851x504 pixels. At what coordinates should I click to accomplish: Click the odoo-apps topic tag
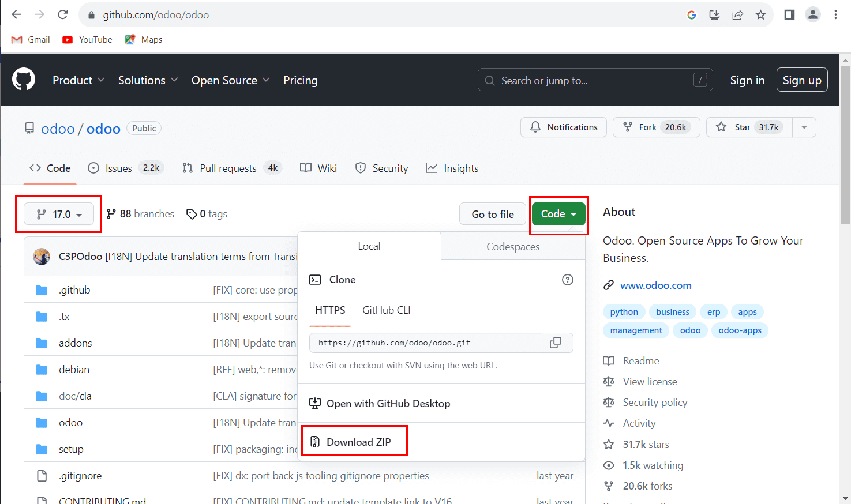740,330
